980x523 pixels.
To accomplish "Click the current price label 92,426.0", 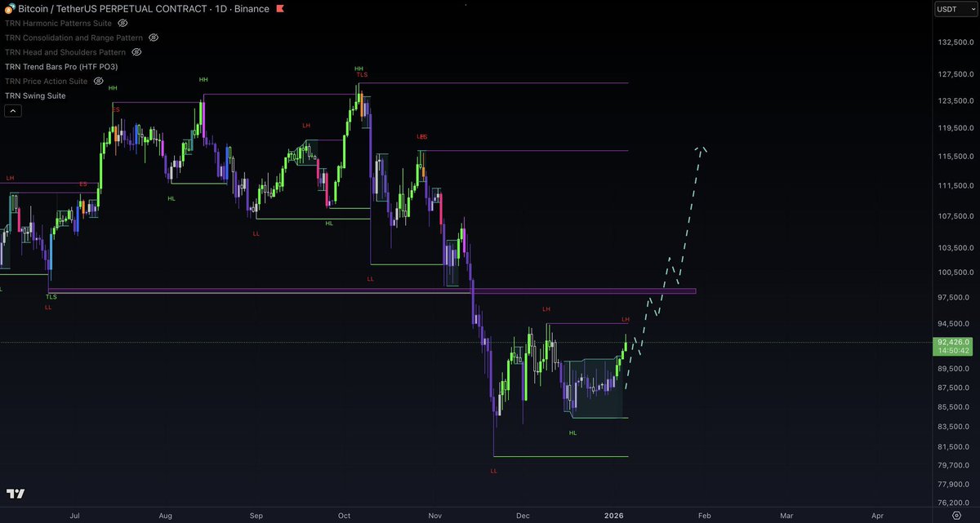I will (x=955, y=342).
